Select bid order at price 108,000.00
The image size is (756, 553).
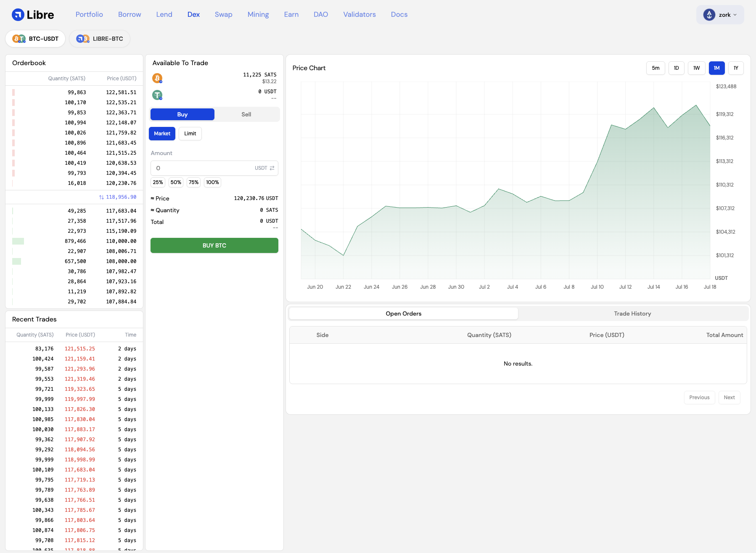click(x=74, y=261)
